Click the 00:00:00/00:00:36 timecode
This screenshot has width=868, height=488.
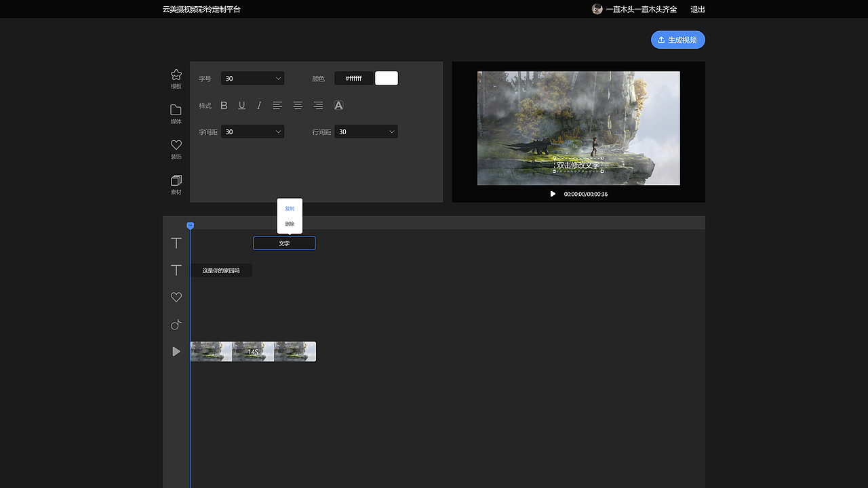(586, 195)
